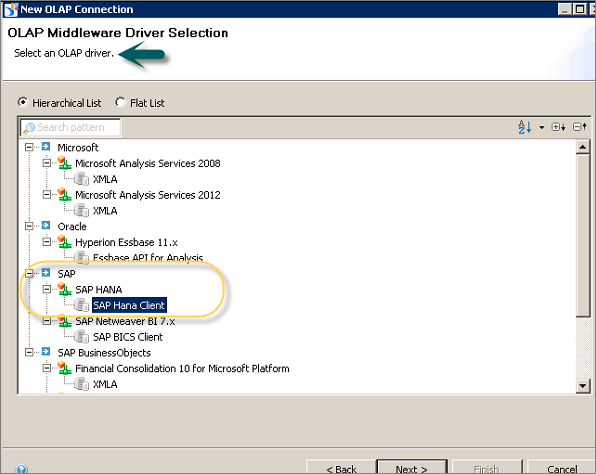Click the Microsoft vendor arrow icon
The image size is (596, 474).
click(46, 147)
